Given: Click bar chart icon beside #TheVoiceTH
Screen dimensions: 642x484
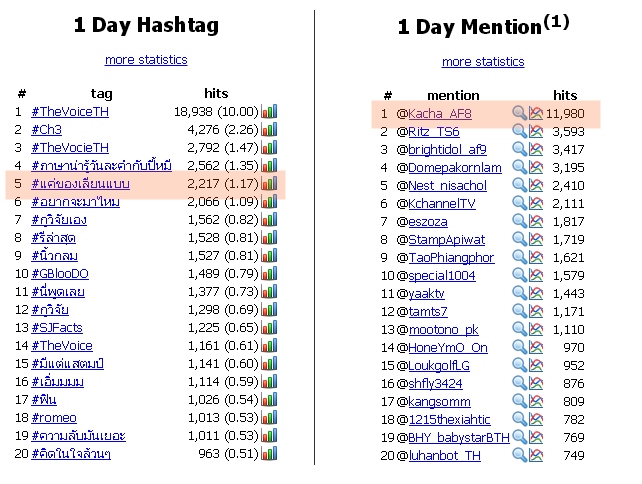Looking at the screenshot, I should (x=269, y=111).
